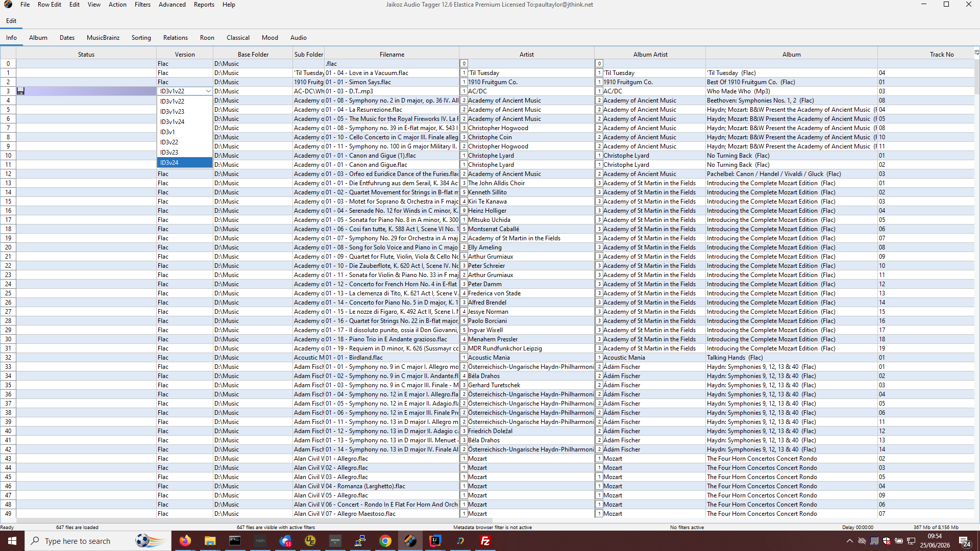This screenshot has width=980, height=551.
Task: Click artist count box for 'Til Tuesday row
Action: tap(464, 73)
